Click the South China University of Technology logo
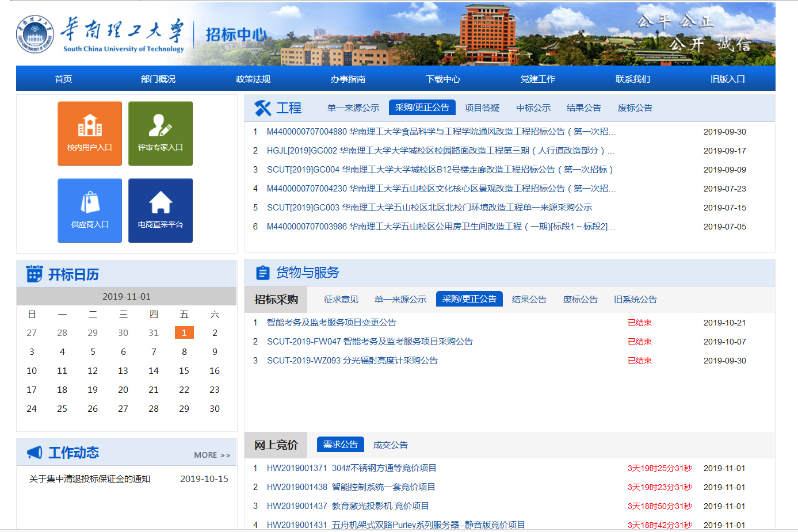 click(x=100, y=35)
